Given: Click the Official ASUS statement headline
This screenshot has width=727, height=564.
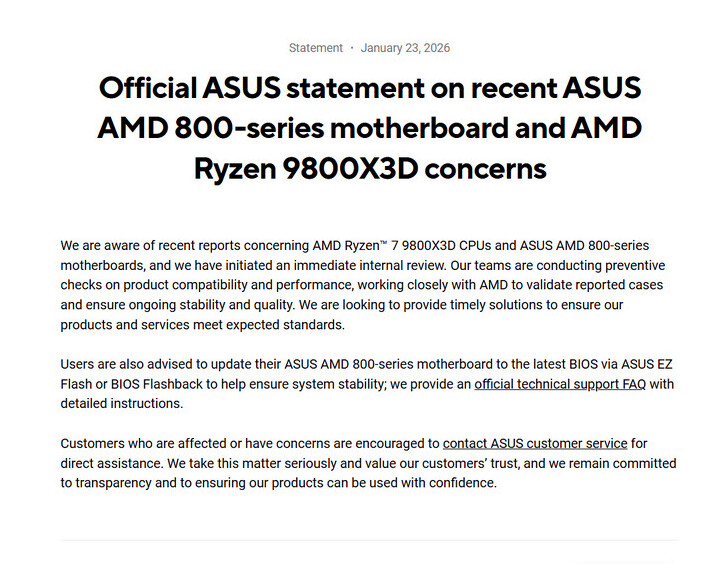Looking at the screenshot, I should coord(369,88).
